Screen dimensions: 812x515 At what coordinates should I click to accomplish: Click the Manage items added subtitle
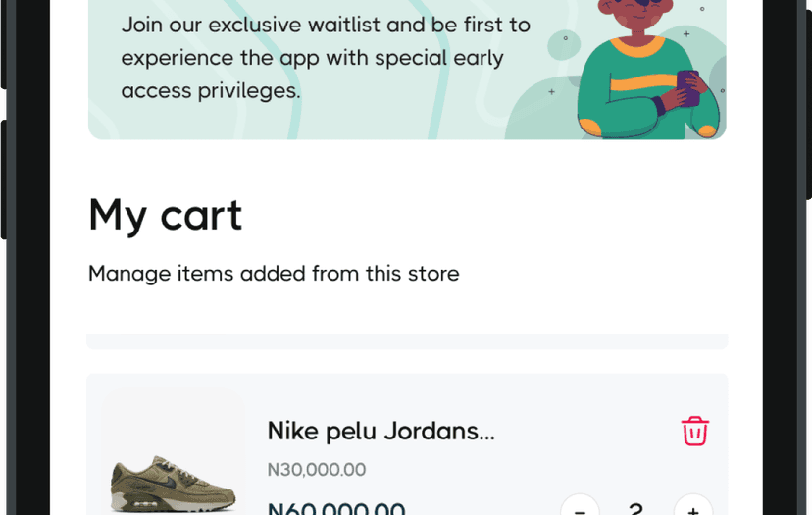tap(274, 274)
